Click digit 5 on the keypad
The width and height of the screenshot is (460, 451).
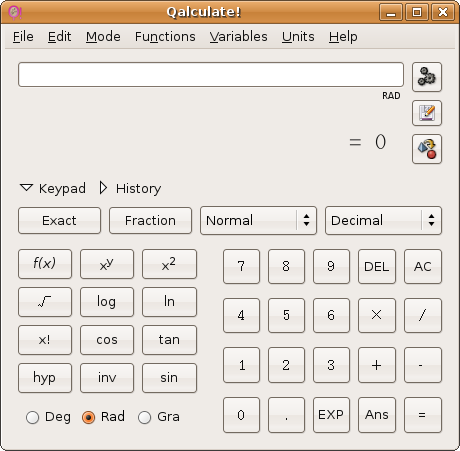(x=286, y=315)
